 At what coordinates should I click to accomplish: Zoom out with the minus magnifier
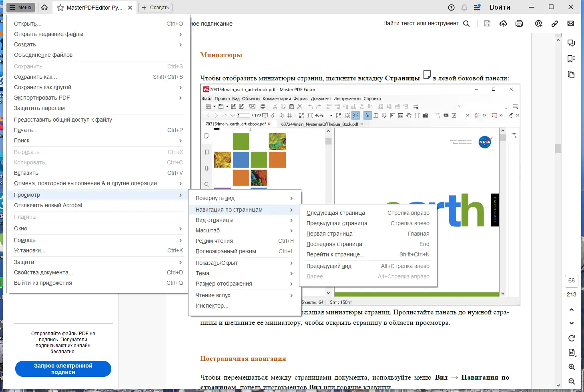click(x=572, y=382)
